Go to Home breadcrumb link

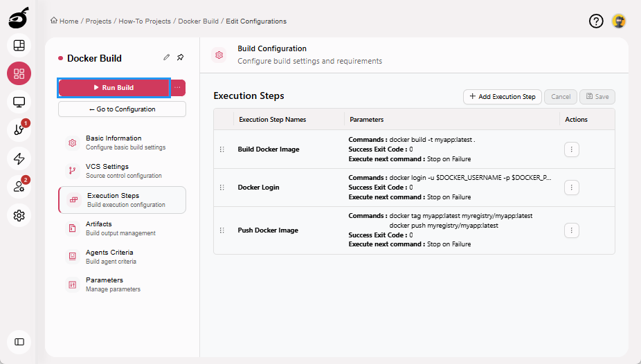(x=69, y=21)
